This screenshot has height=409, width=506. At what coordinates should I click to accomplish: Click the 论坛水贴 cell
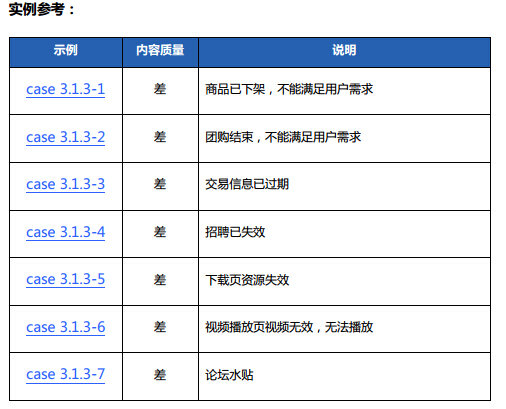click(x=344, y=376)
